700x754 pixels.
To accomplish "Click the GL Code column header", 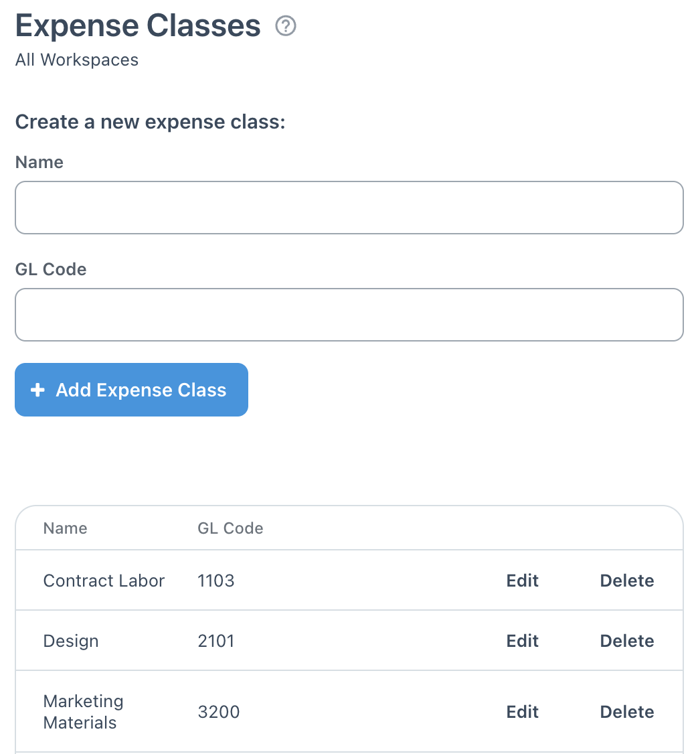I will pos(230,528).
